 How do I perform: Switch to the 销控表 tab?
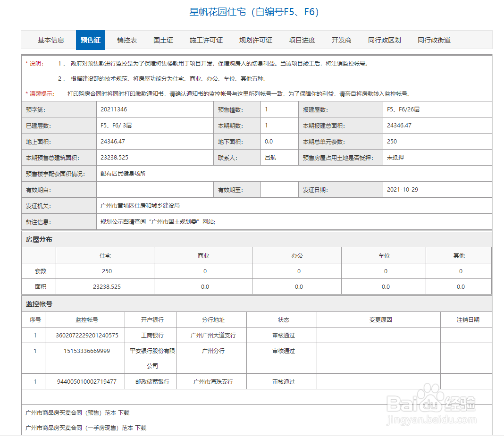127,40
